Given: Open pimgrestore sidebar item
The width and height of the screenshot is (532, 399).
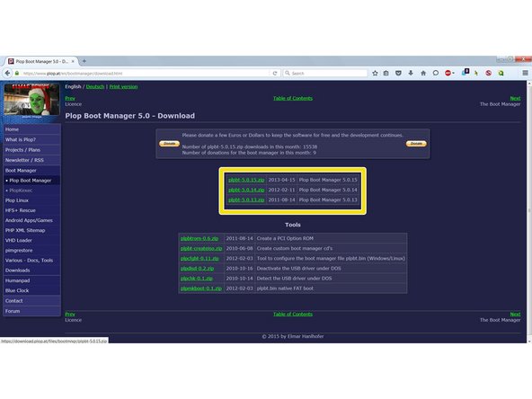Looking at the screenshot, I should click(x=31, y=251).
